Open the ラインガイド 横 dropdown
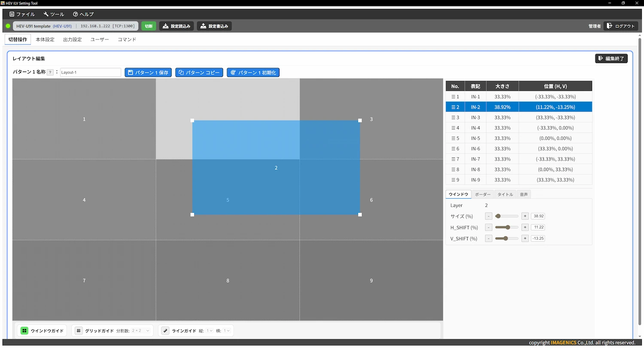Screen dimensions: 644x350 [227, 331]
